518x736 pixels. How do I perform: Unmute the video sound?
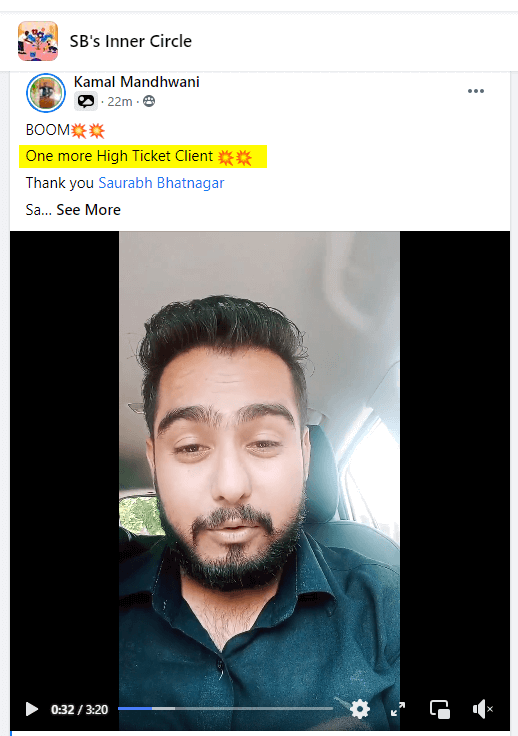point(482,709)
